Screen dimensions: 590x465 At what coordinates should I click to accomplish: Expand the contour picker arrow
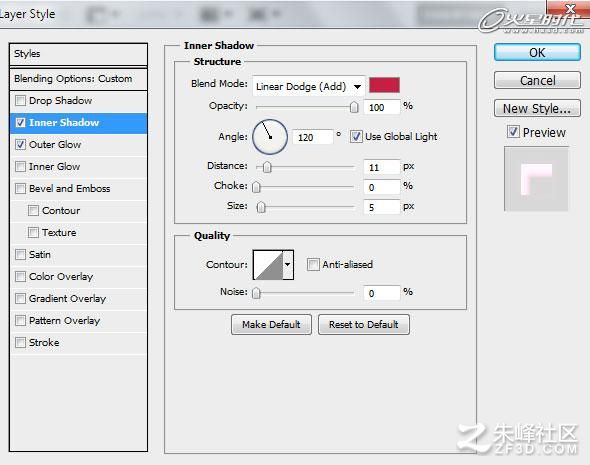tap(288, 265)
